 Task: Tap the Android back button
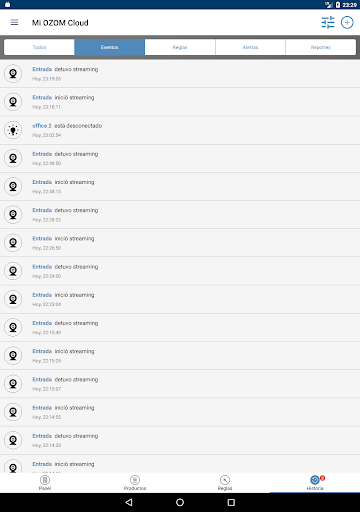(129, 502)
